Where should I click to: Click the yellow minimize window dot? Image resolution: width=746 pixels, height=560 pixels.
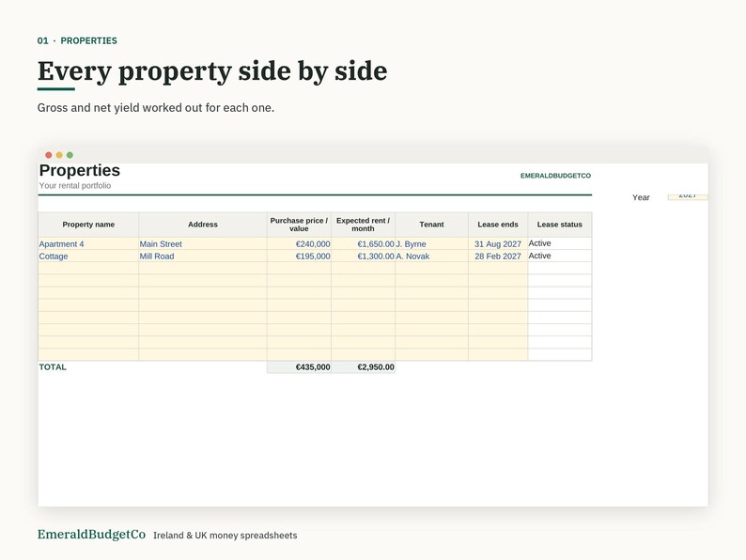click(x=59, y=155)
